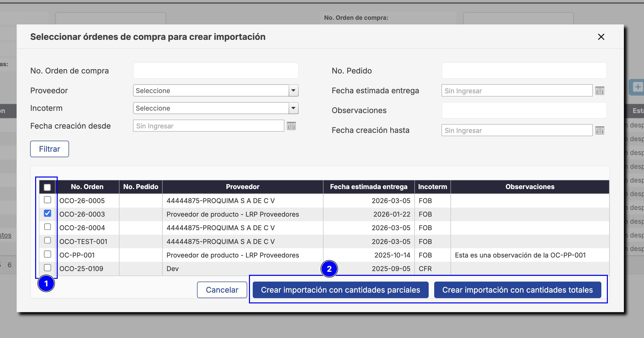This screenshot has height=338, width=644.
Task: Tick the checkbox for OCO-TEST-001
Action: [x=47, y=240]
